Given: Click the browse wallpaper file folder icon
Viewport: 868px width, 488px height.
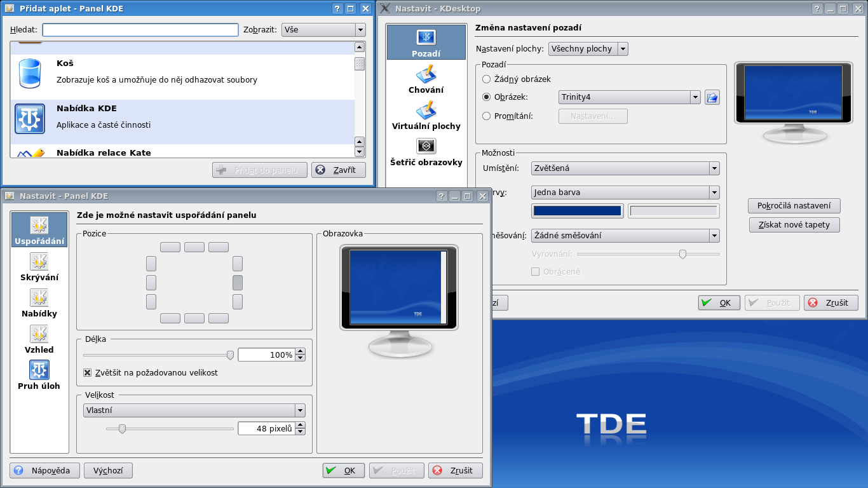Looking at the screenshot, I should [x=712, y=97].
